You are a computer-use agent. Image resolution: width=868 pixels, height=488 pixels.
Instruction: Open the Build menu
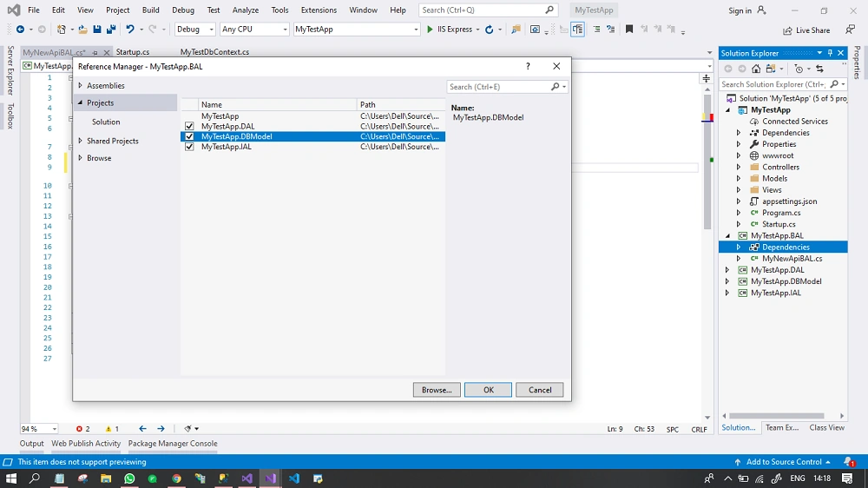[150, 10]
